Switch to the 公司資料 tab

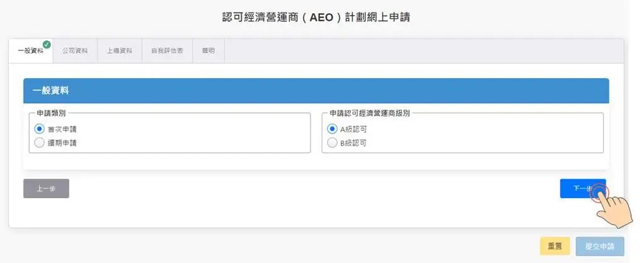click(x=75, y=51)
